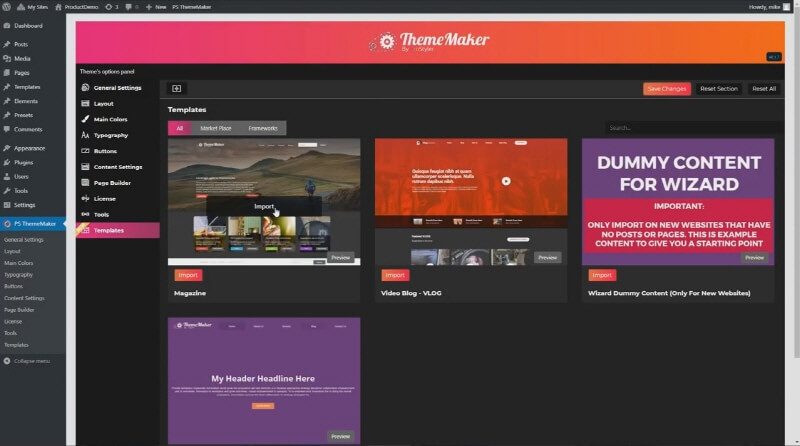Click the Typography icon in options panel
The height and width of the screenshot is (446, 800).
pos(85,135)
